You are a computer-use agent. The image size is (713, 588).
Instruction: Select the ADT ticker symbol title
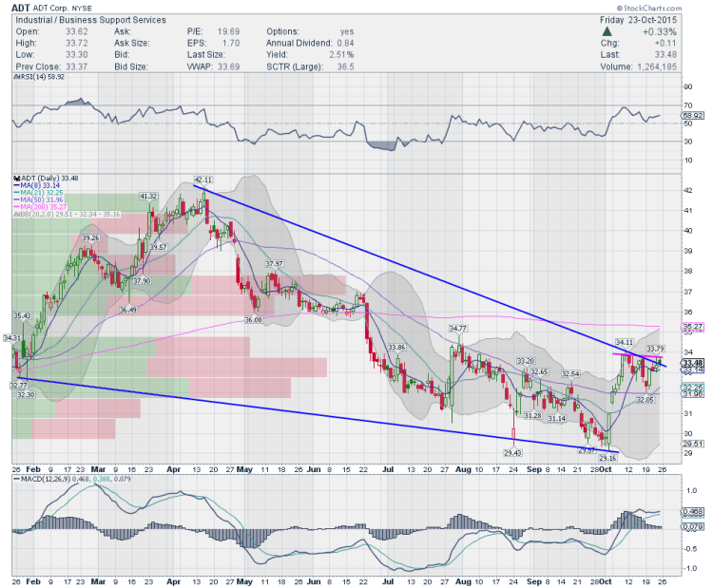21,8
